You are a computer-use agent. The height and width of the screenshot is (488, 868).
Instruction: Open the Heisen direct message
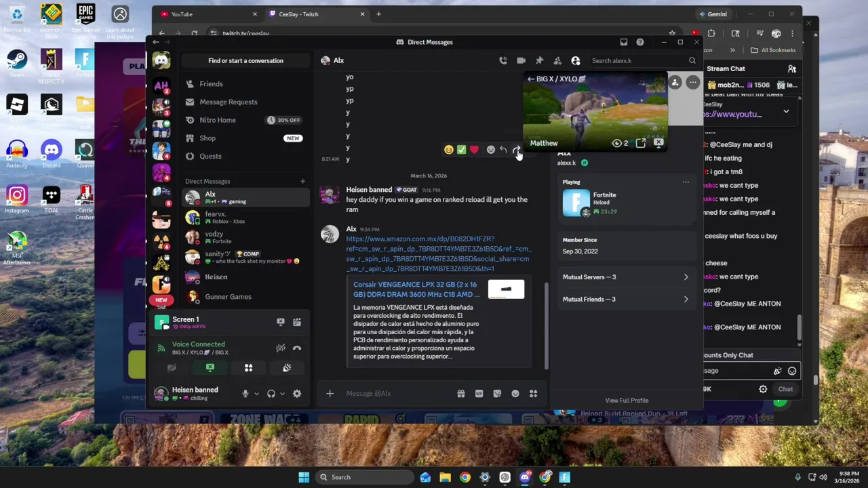(245, 277)
